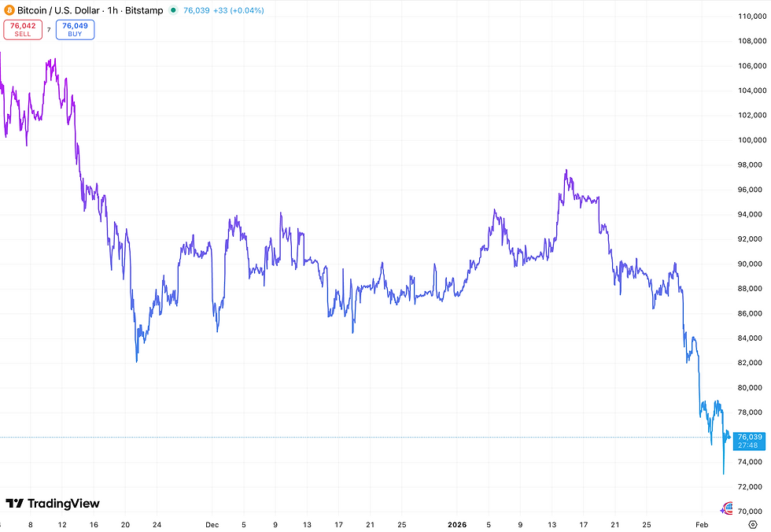Click the 80,000 price axis label
This screenshot has width=771, height=532.
751,387
